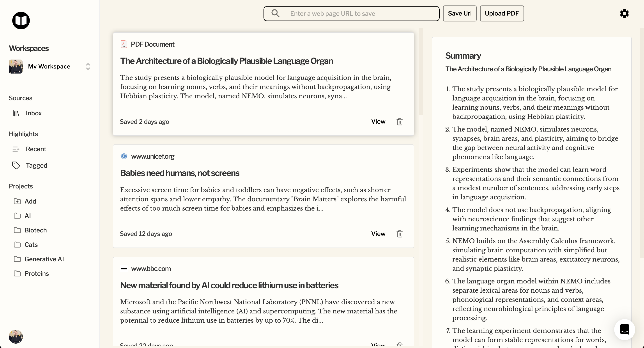This screenshot has height=348, width=644.
Task: Open the user avatar menu at bottom left
Action: [x=16, y=336]
